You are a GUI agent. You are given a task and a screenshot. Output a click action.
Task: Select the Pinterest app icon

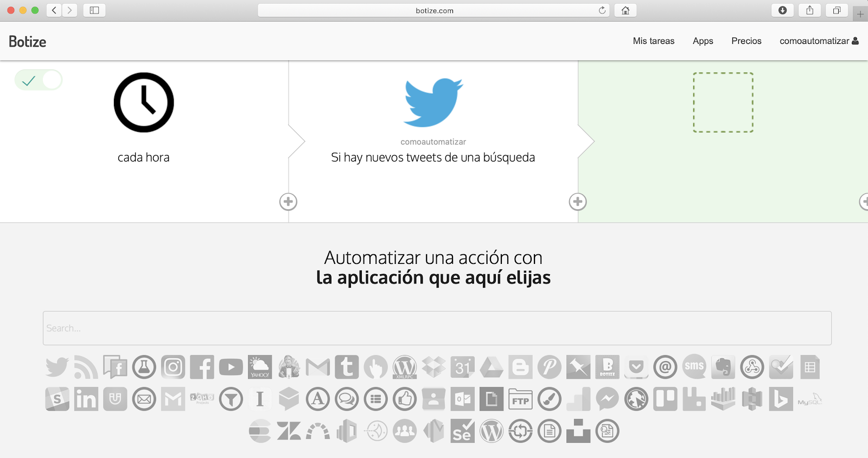coord(550,367)
